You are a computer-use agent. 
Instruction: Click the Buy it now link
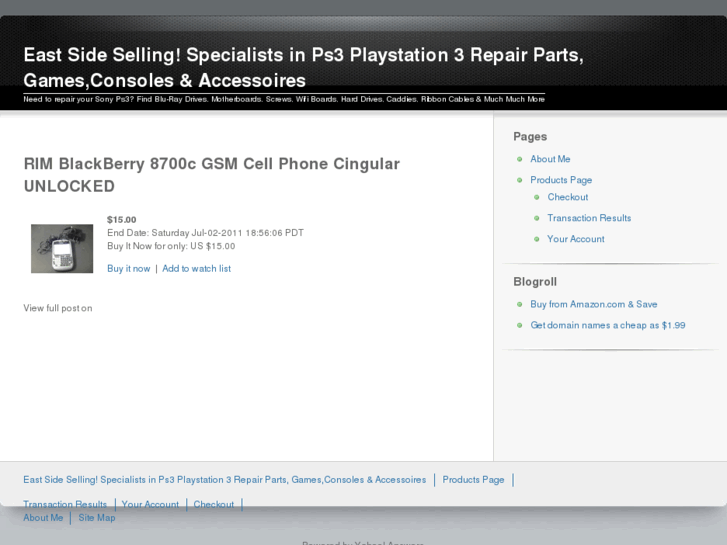click(129, 269)
